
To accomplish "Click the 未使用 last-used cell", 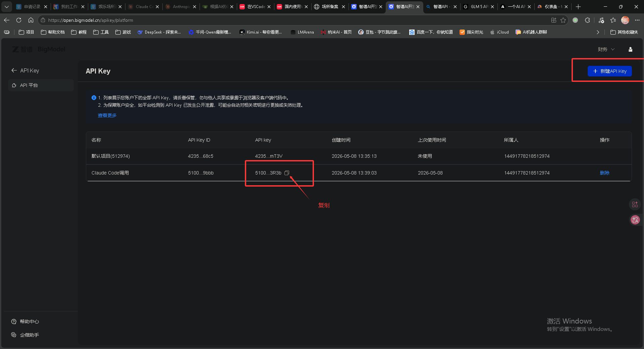I will point(425,156).
